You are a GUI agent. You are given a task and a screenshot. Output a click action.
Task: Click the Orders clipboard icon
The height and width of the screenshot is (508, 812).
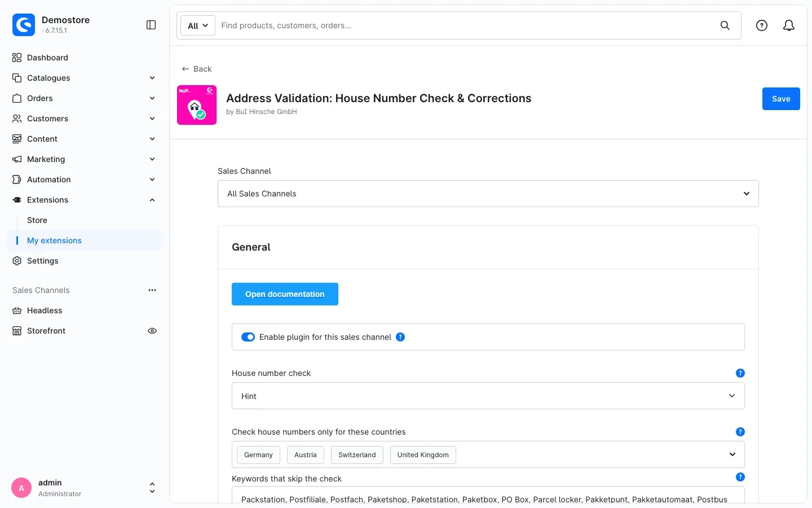tap(17, 98)
